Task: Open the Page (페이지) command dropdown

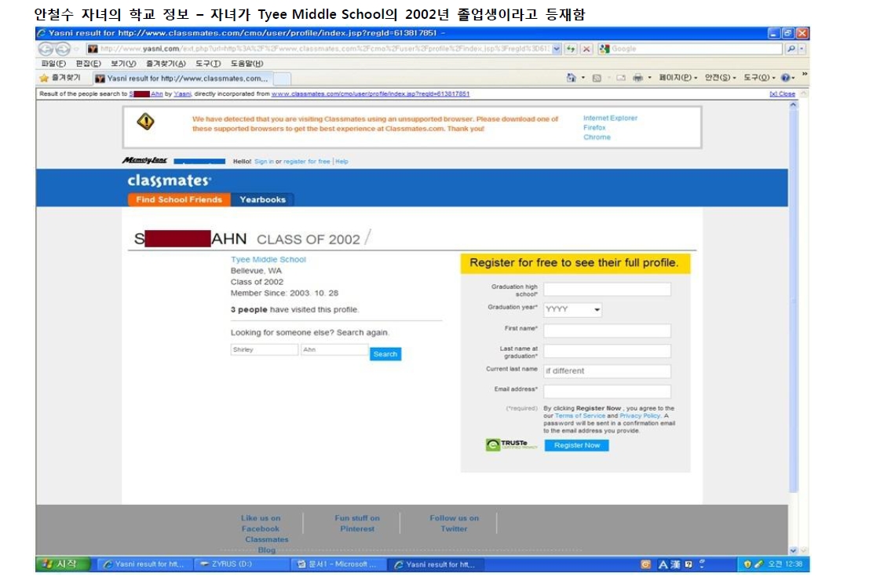Action: [678, 78]
